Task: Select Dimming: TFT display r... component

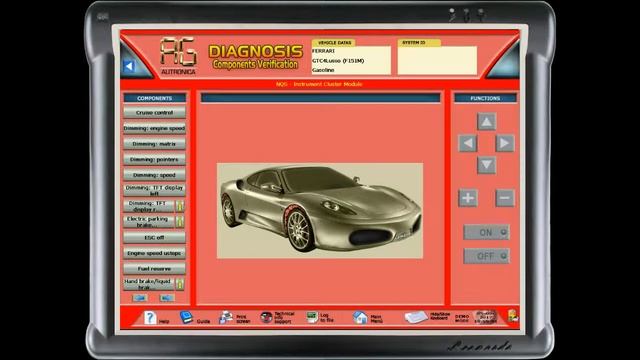Action: [x=149, y=206]
